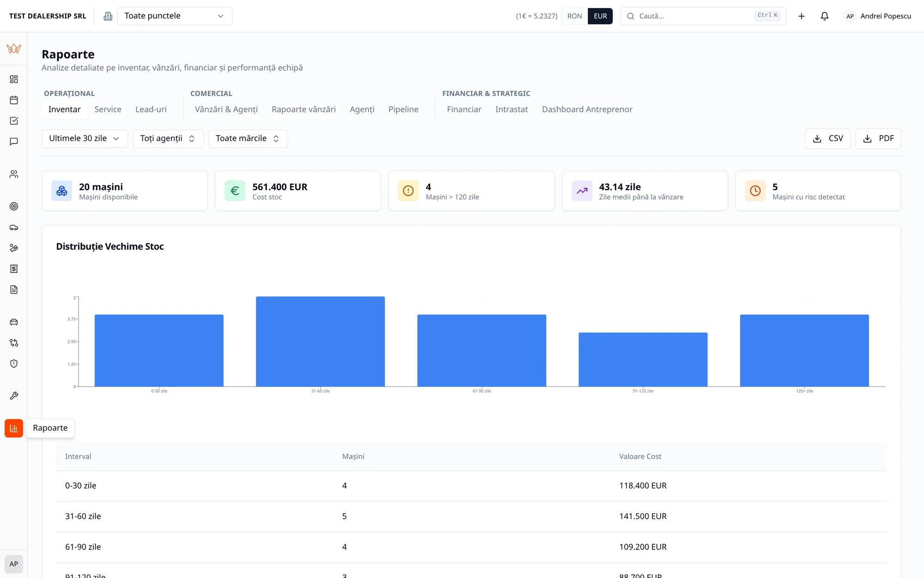The height and width of the screenshot is (578, 924).
Task: Open the Toate mărcile brand dropdown
Action: [x=248, y=139]
